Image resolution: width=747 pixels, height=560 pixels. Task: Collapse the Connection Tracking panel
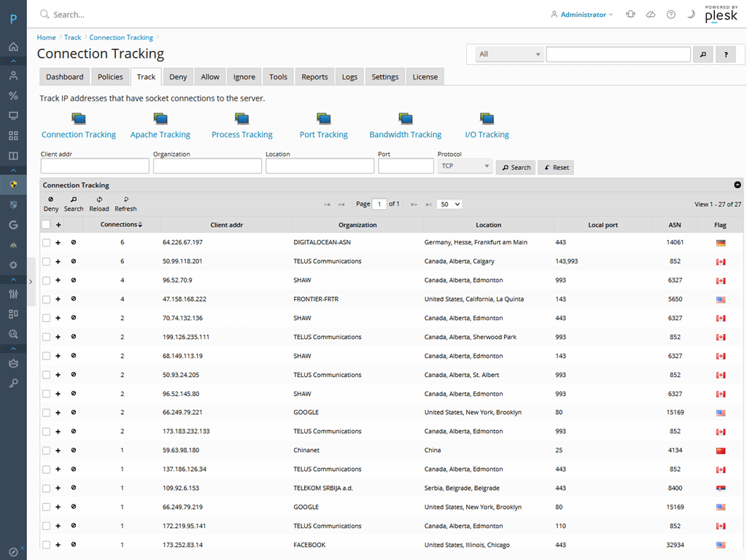click(x=737, y=184)
